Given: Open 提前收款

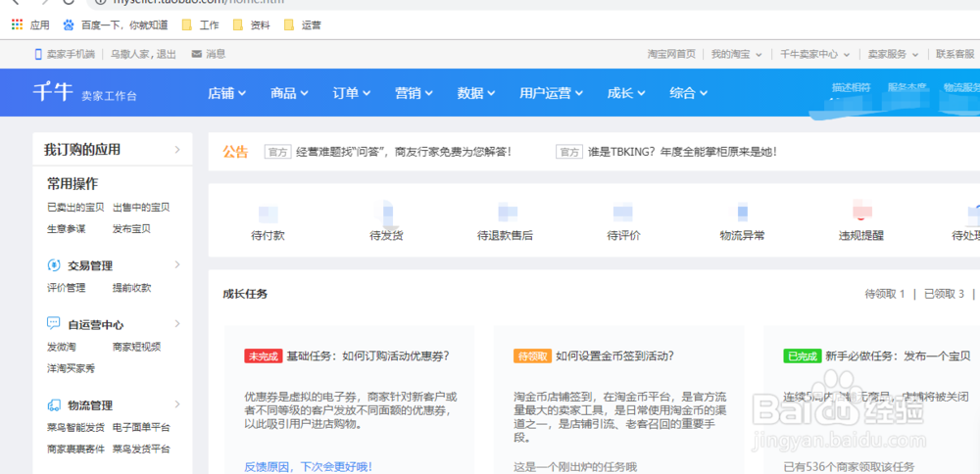Looking at the screenshot, I should 132,288.
